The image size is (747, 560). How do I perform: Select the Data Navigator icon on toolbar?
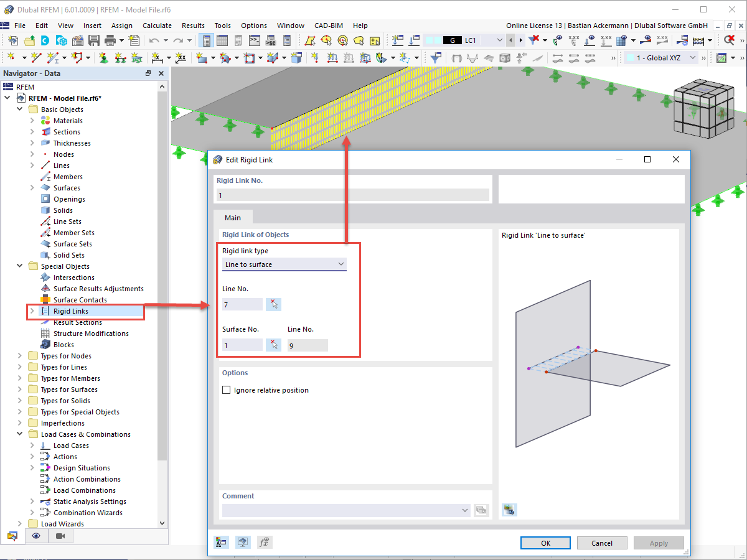pos(206,39)
